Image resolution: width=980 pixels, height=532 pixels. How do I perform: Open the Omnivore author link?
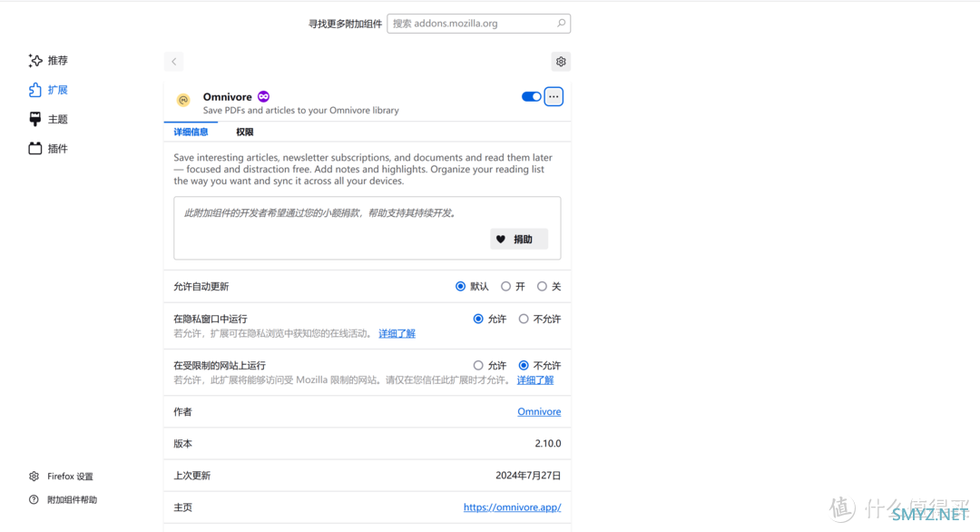(x=539, y=411)
